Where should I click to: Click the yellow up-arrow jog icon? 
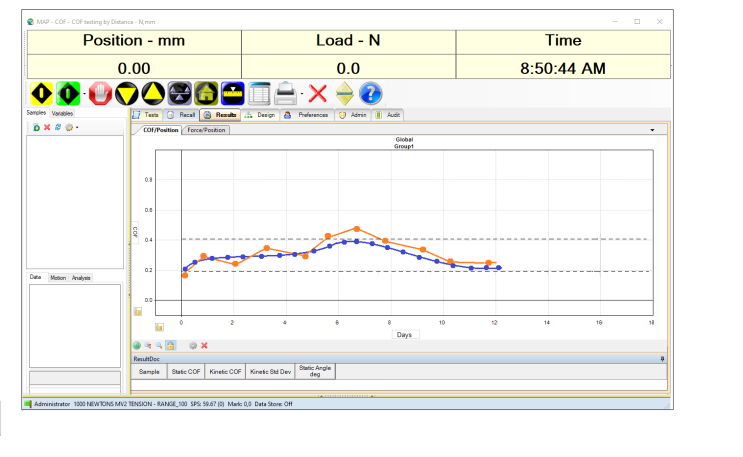[x=153, y=93]
